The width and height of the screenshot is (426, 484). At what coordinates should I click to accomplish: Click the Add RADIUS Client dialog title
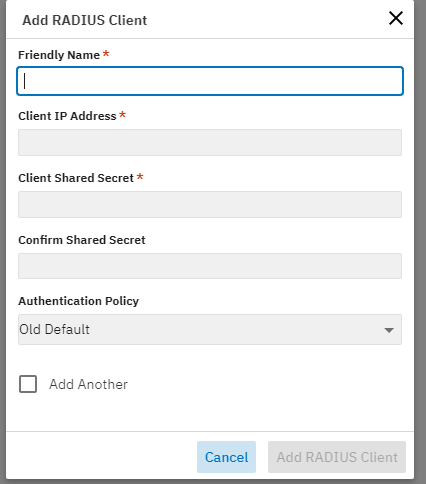click(x=85, y=20)
